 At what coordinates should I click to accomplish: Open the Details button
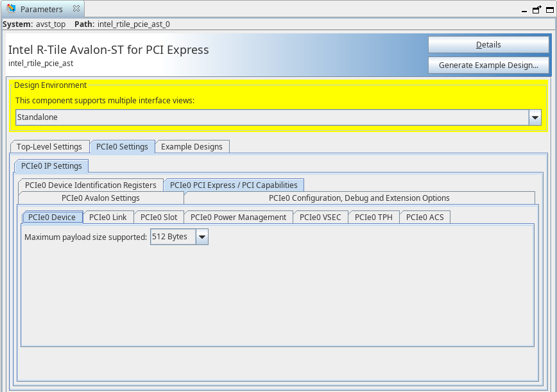pyautogui.click(x=488, y=45)
